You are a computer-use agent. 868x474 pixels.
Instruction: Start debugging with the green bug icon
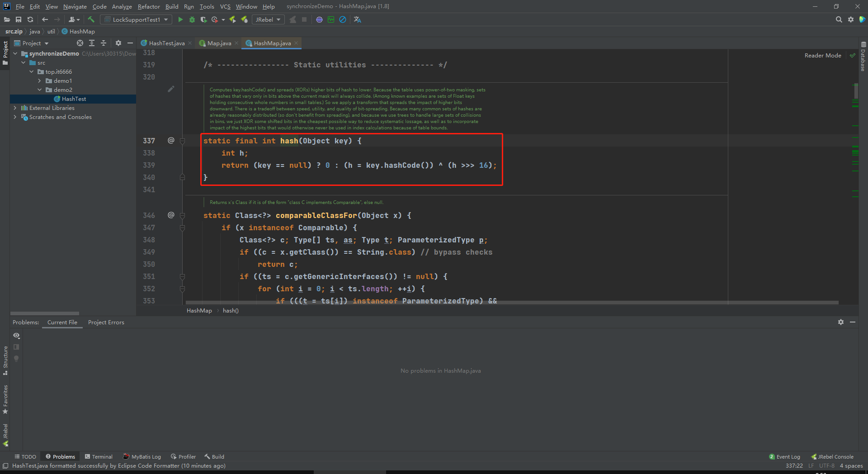point(192,19)
